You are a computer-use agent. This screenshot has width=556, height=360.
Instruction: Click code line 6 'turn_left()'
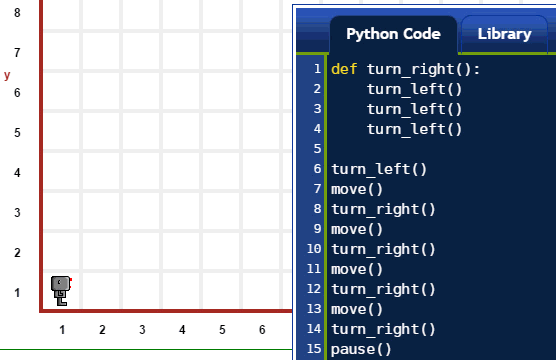(x=379, y=169)
